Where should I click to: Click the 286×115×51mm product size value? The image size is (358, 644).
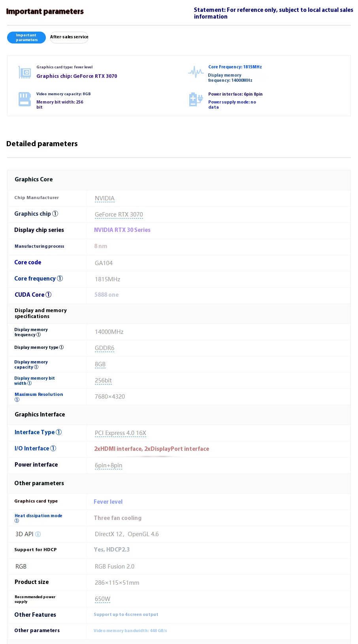click(117, 583)
